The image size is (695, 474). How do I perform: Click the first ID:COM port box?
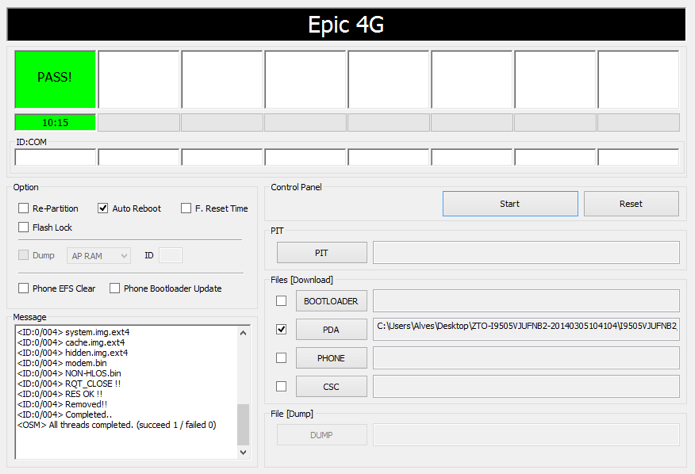tap(55, 157)
